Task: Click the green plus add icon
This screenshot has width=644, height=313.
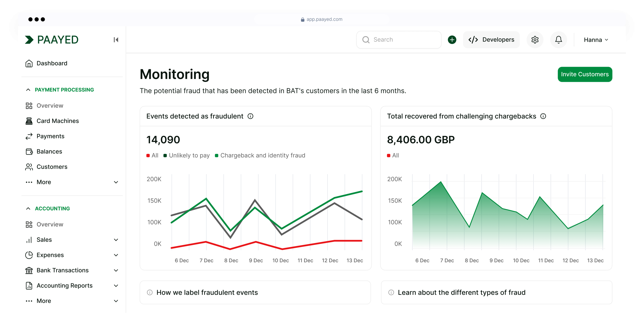Action: (452, 40)
